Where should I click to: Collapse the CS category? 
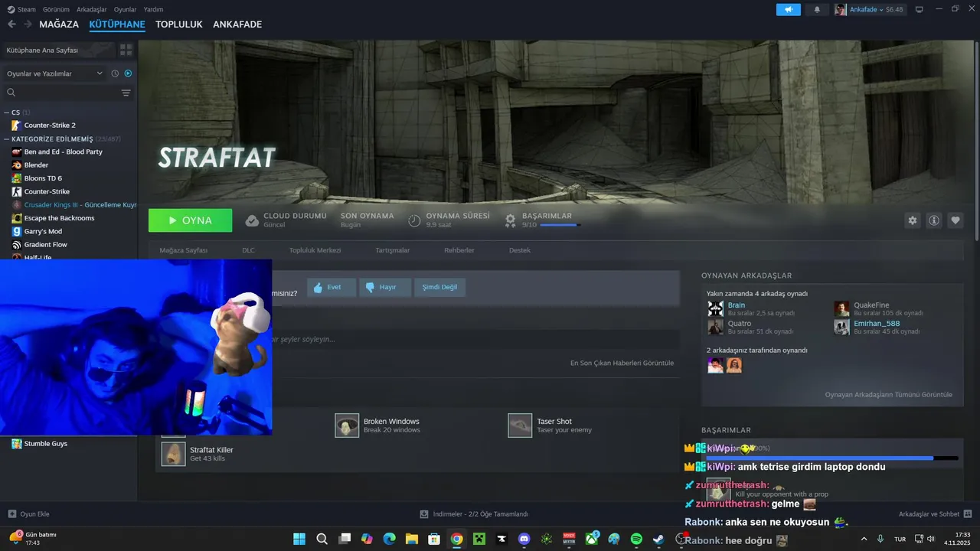tap(7, 112)
